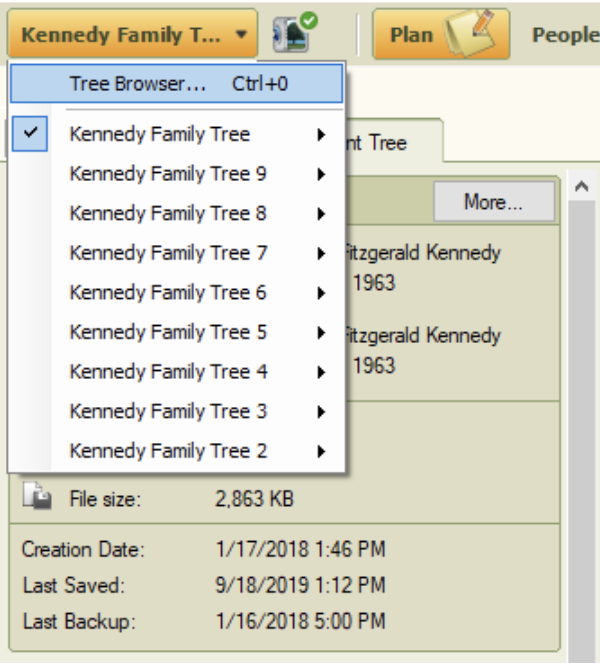Click the file size document icon
Viewport: 600px width, 664px height.
37,495
